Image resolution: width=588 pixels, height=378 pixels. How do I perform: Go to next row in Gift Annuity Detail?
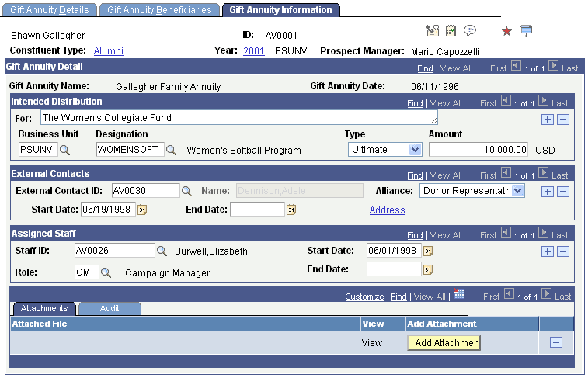[553, 65]
